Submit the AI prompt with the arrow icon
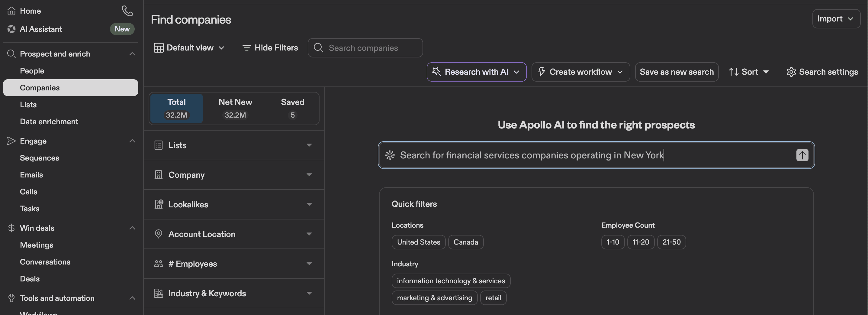Image resolution: width=868 pixels, height=315 pixels. tap(802, 155)
